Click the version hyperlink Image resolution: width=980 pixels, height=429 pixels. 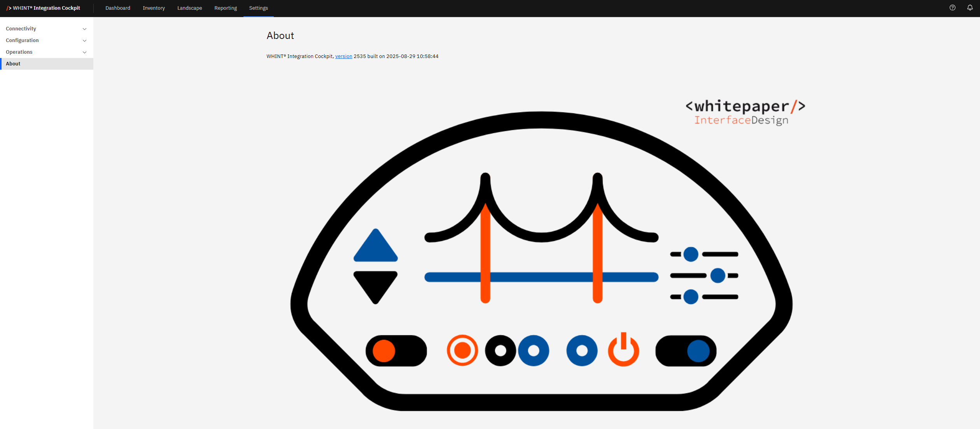343,56
